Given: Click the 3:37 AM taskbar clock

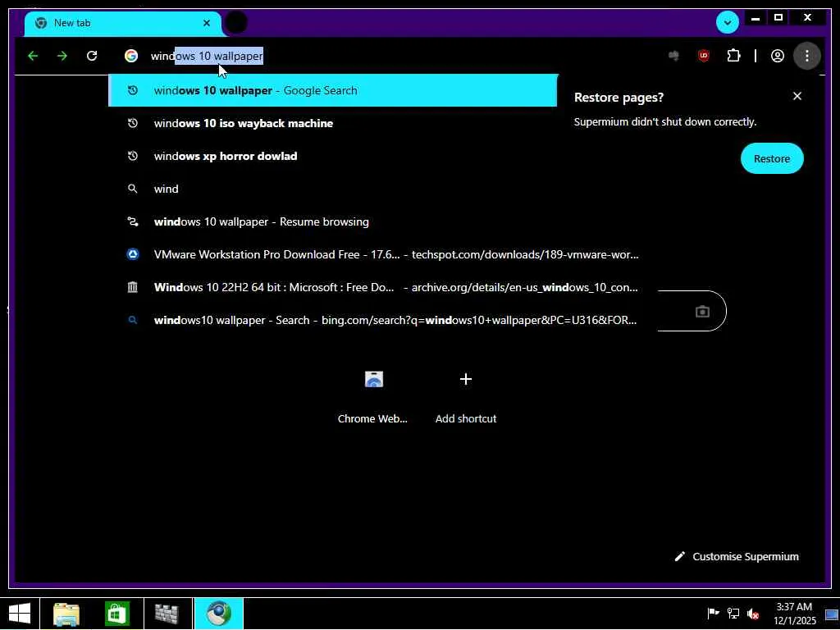Looking at the screenshot, I should 794,614.
